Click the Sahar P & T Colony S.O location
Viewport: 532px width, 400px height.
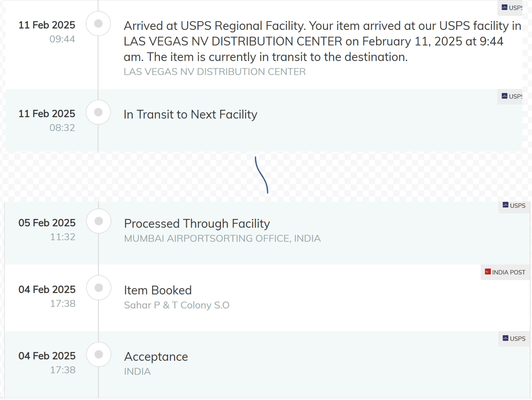177,305
